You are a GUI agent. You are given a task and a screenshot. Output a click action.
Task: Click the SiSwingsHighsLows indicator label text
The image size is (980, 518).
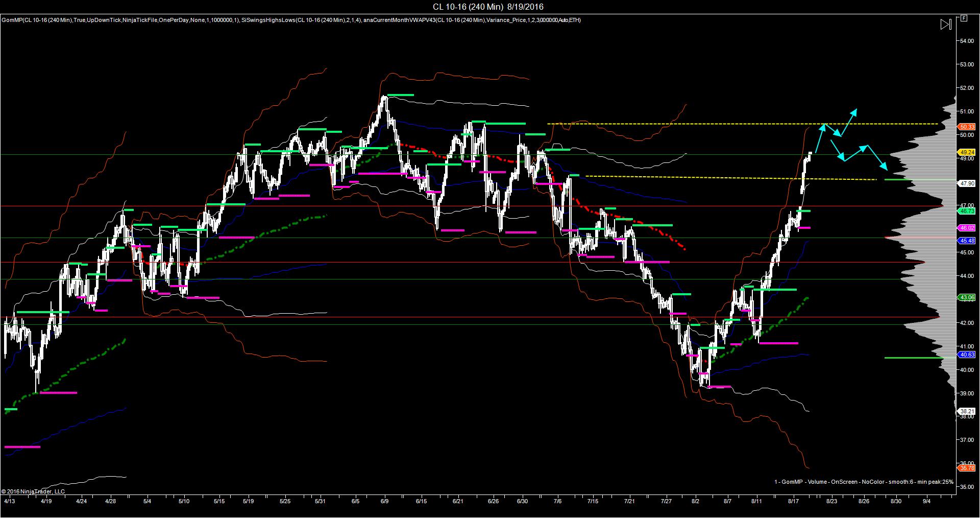[x=301, y=20]
